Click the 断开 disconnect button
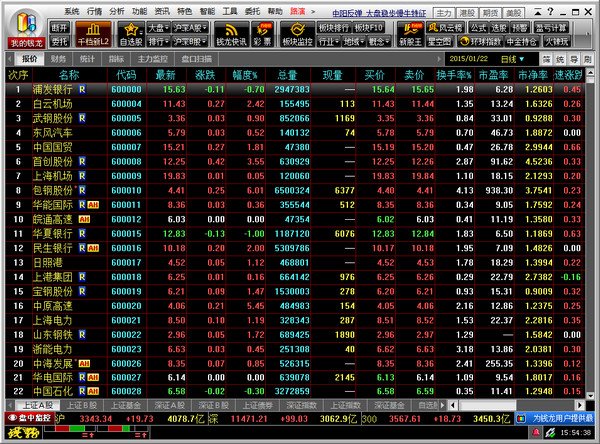The width and height of the screenshot is (600, 444). coord(59,28)
